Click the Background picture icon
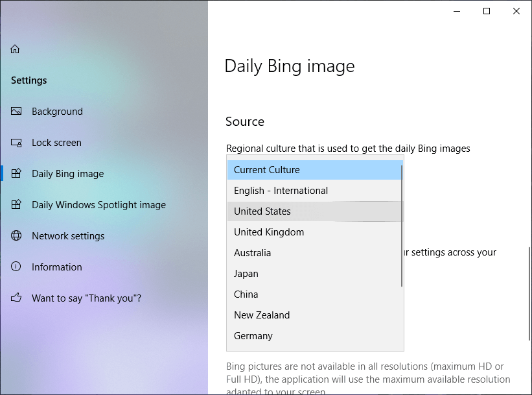The height and width of the screenshot is (395, 532). tap(17, 112)
